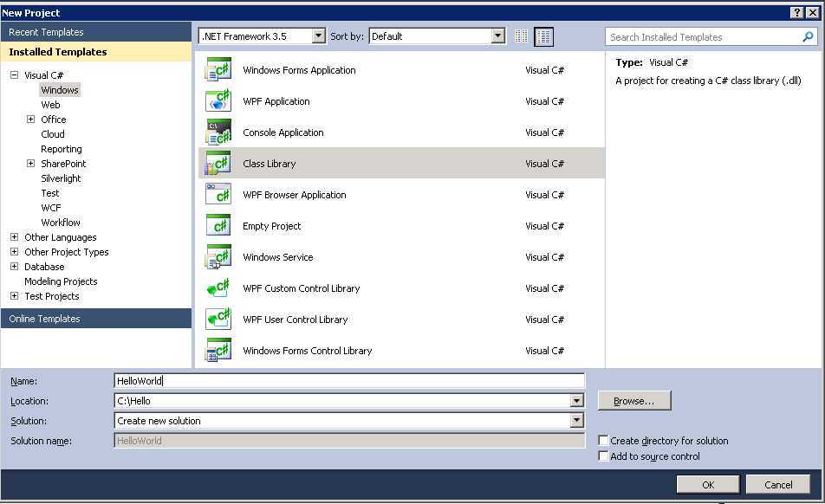Switch to medium icons list view
The width and height of the screenshot is (825, 504).
point(543,36)
